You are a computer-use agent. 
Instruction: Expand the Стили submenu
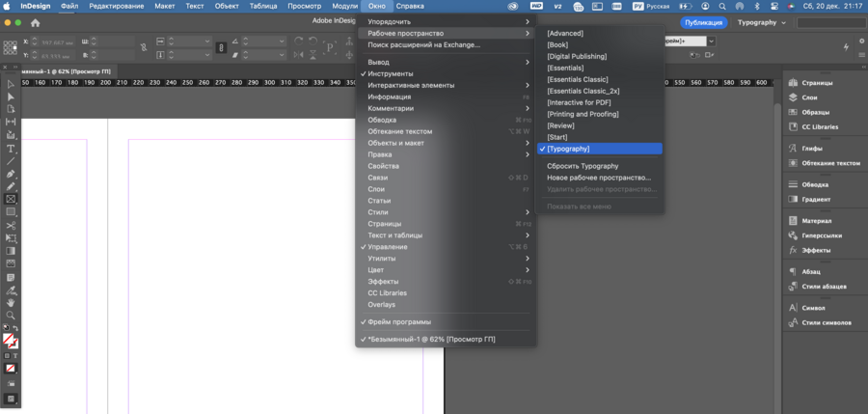[446, 212]
